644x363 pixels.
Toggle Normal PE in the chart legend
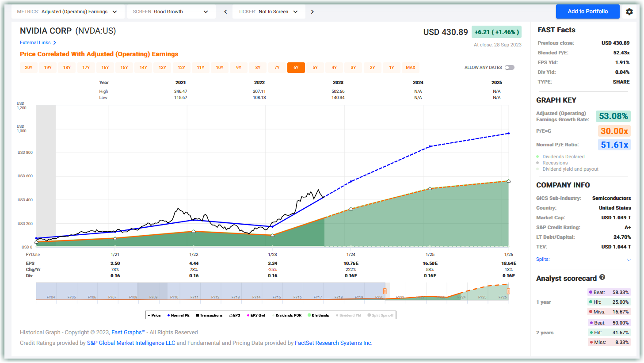179,315
